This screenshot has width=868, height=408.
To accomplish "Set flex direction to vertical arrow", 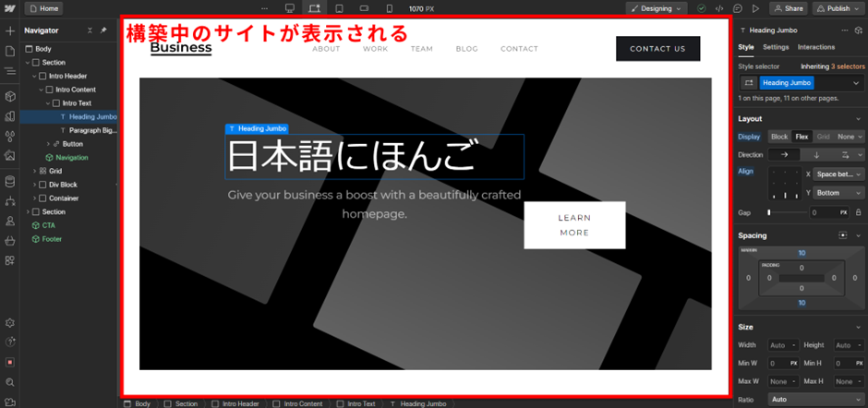I will coord(816,155).
